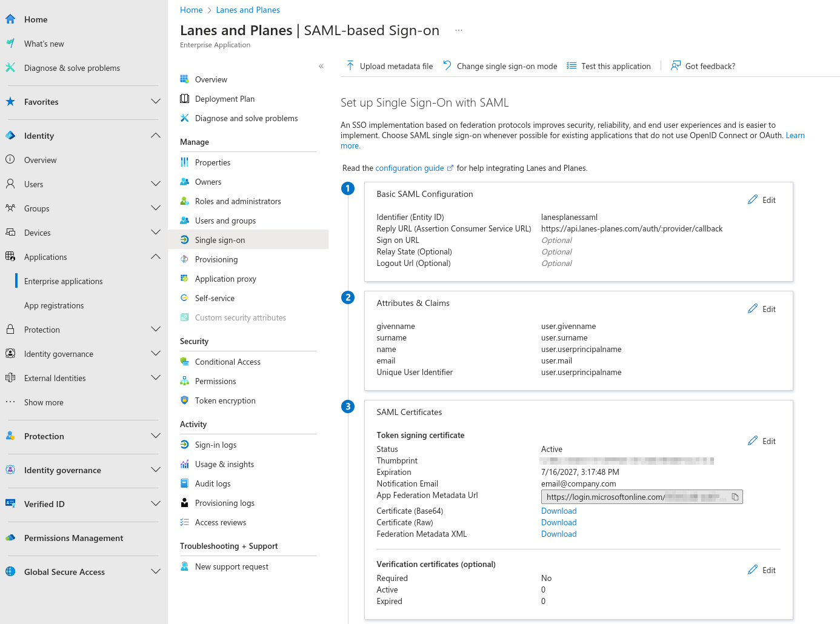This screenshot has height=624, width=840.
Task: Open What's new in the sidebar
Action: 44,44
